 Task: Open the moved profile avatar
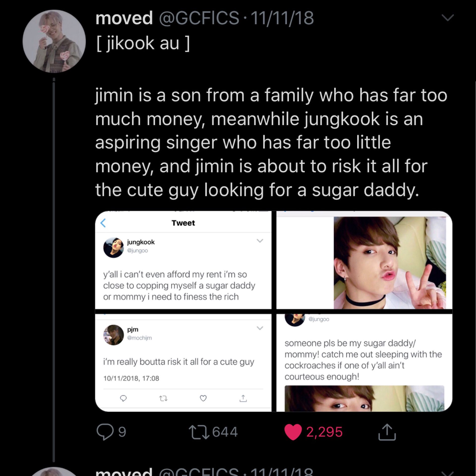(x=54, y=41)
